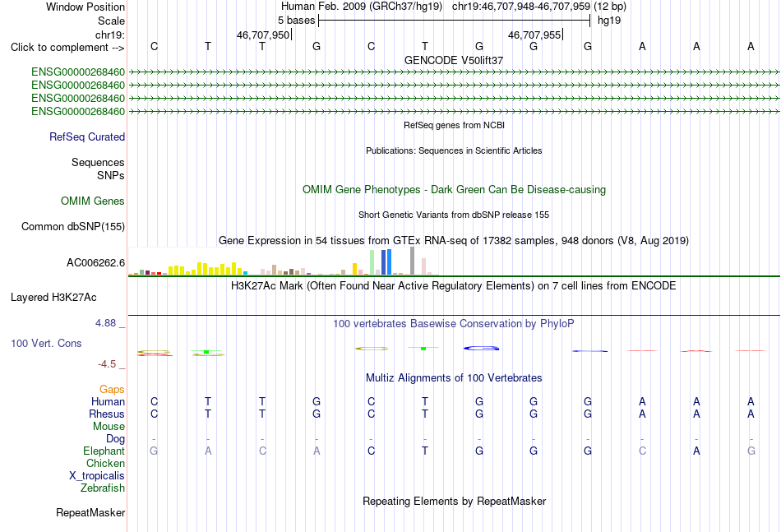781x532 pixels.
Task: Click the blue G conservation logo glyph
Action: pos(481,348)
